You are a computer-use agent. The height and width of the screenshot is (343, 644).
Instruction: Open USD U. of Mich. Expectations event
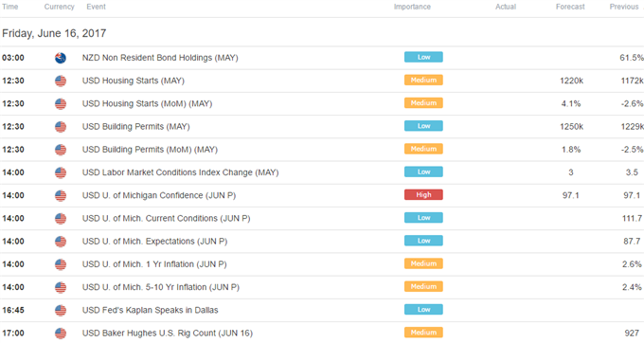point(154,242)
